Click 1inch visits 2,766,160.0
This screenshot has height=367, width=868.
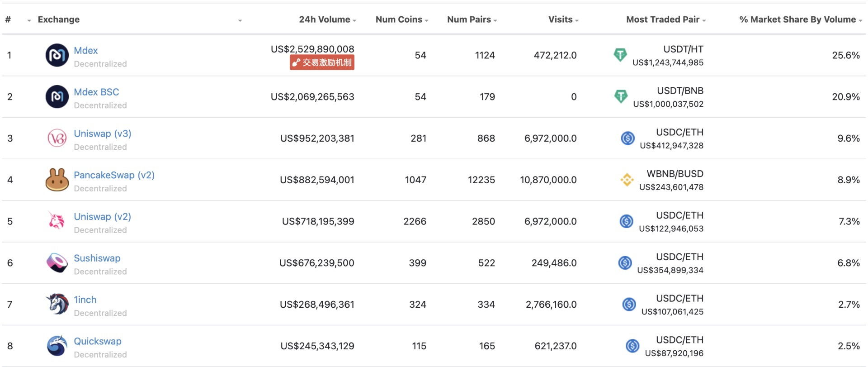point(551,305)
